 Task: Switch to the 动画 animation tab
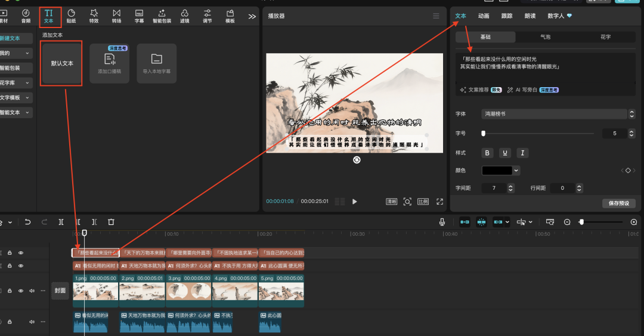click(x=484, y=16)
